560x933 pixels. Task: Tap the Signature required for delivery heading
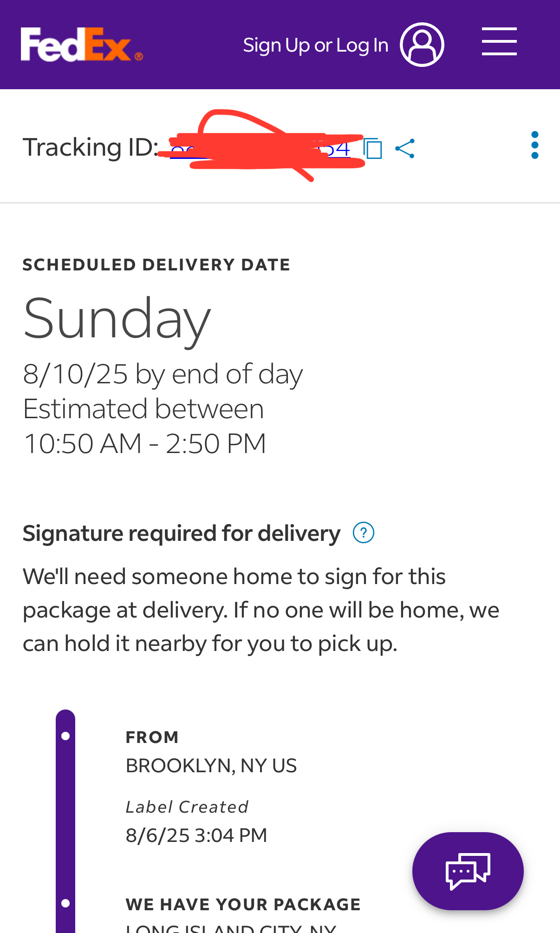[x=182, y=533]
